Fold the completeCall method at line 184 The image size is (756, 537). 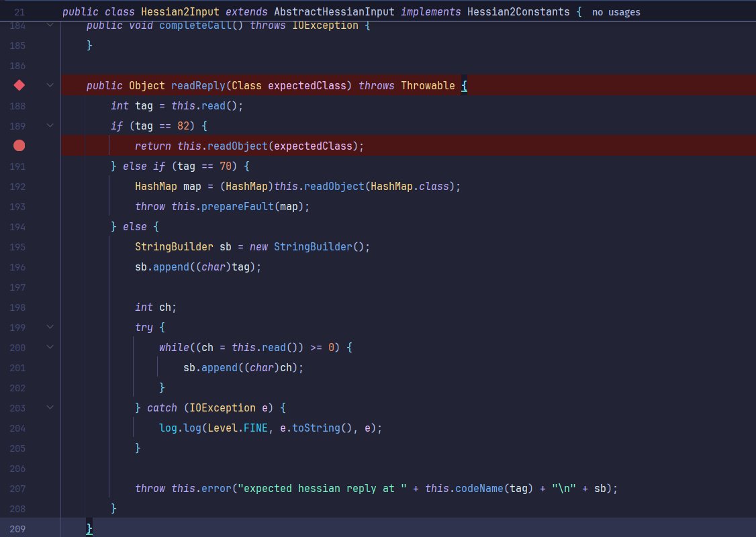50,25
